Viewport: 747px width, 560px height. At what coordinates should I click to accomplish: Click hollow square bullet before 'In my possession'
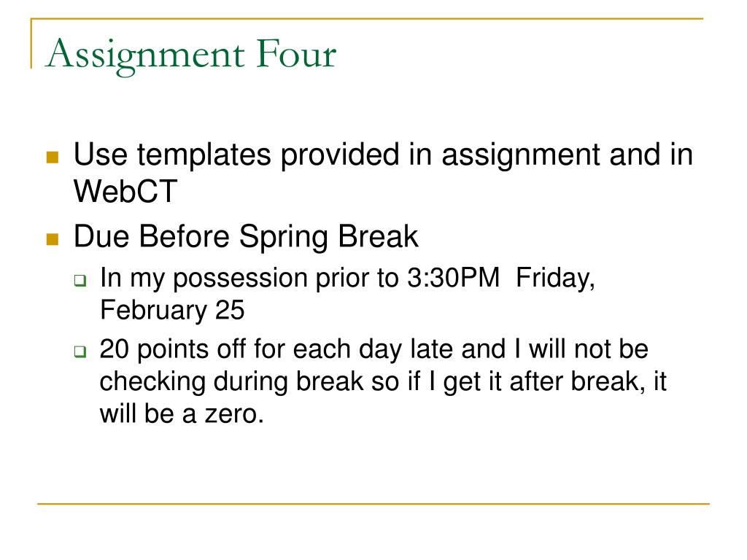point(80,281)
